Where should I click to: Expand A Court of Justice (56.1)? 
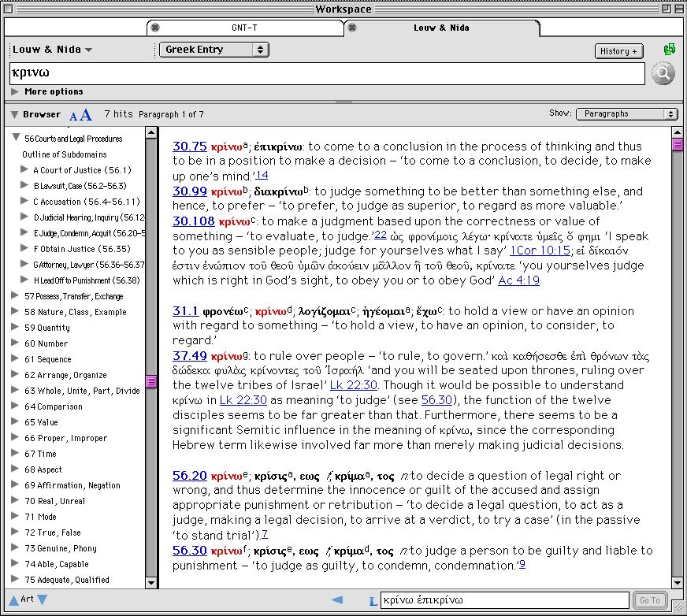[x=24, y=169]
